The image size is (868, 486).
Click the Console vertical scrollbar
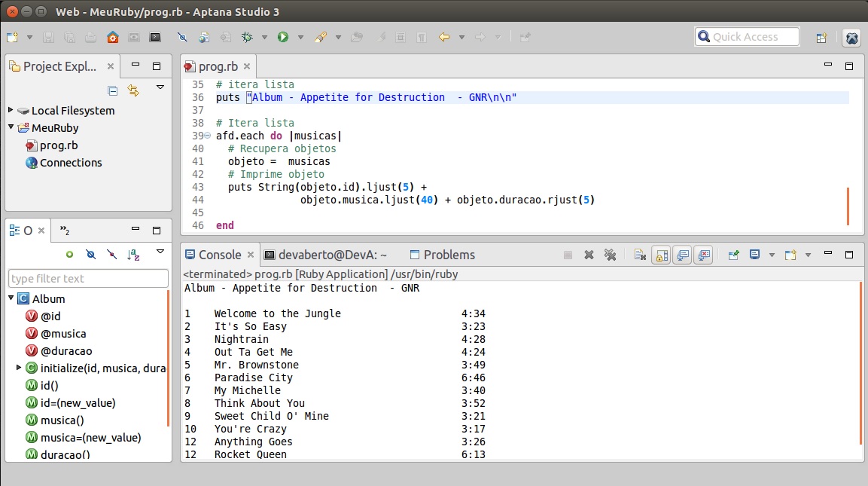(x=861, y=362)
